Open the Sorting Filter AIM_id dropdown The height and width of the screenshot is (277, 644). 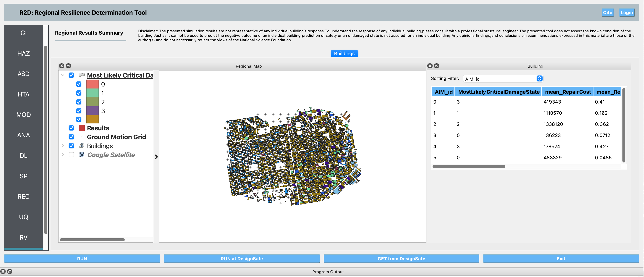click(x=503, y=79)
